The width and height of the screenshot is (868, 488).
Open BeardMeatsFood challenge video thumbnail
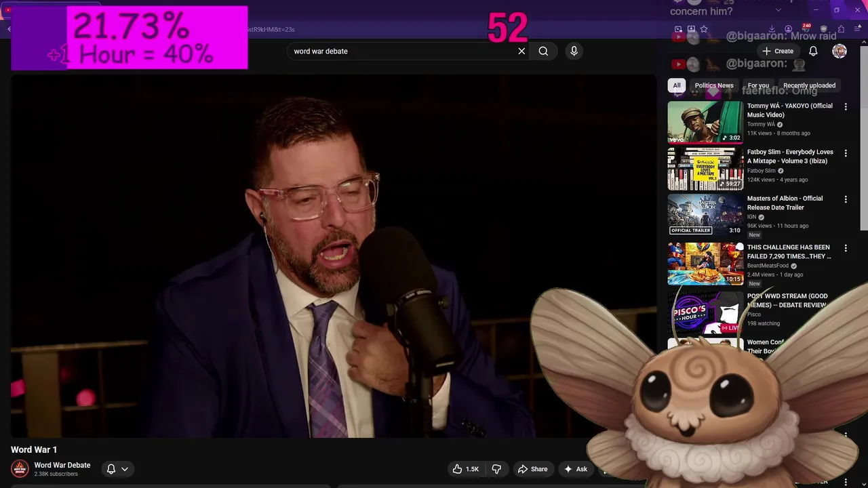pyautogui.click(x=705, y=264)
